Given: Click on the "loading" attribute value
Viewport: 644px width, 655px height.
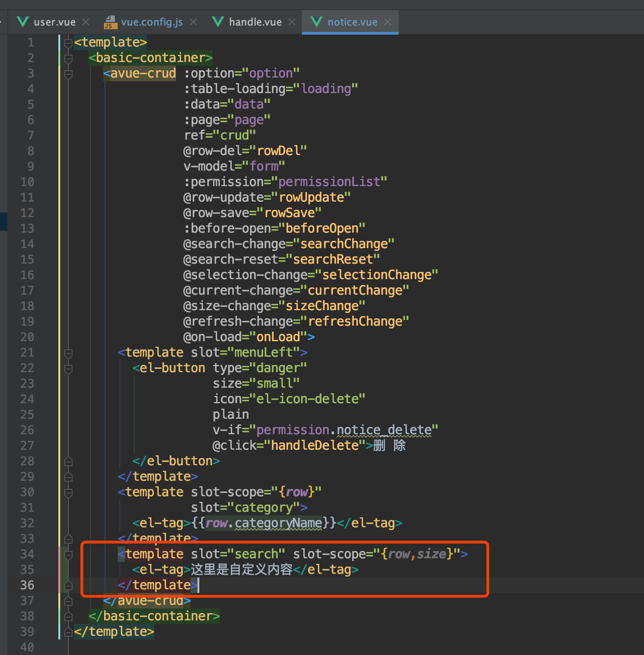Looking at the screenshot, I should pyautogui.click(x=326, y=89).
